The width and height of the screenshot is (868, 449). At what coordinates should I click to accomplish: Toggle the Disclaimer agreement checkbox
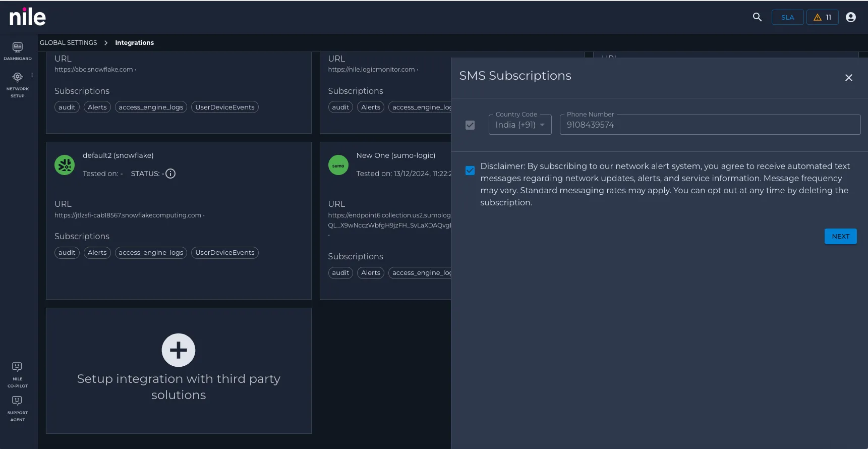tap(470, 171)
